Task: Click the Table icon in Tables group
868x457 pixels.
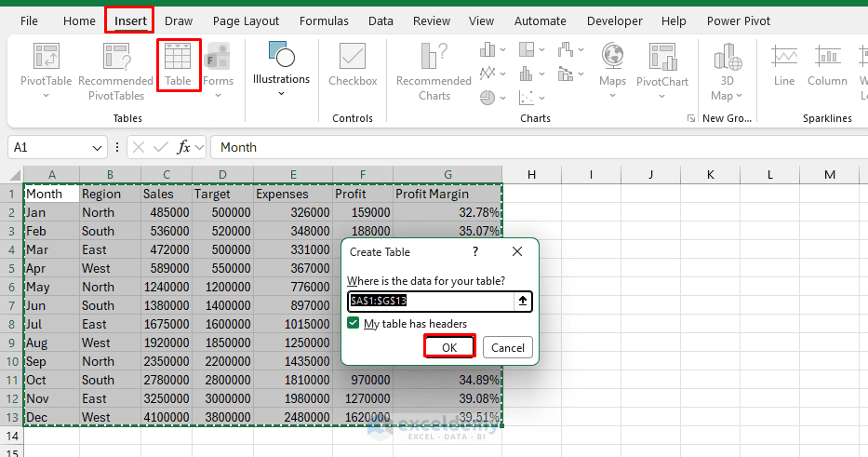Action: pos(178,65)
